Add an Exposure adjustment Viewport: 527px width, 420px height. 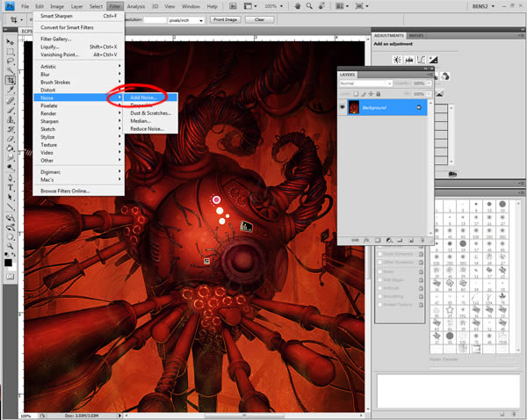(433, 60)
